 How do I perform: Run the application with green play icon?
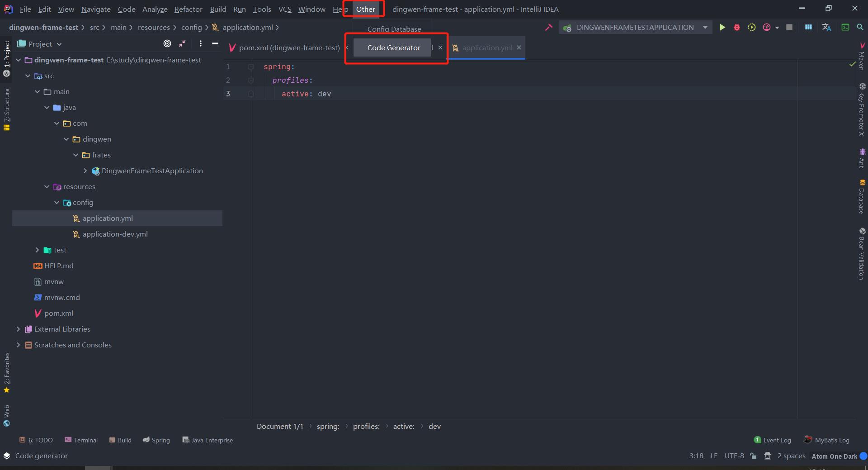[722, 28]
